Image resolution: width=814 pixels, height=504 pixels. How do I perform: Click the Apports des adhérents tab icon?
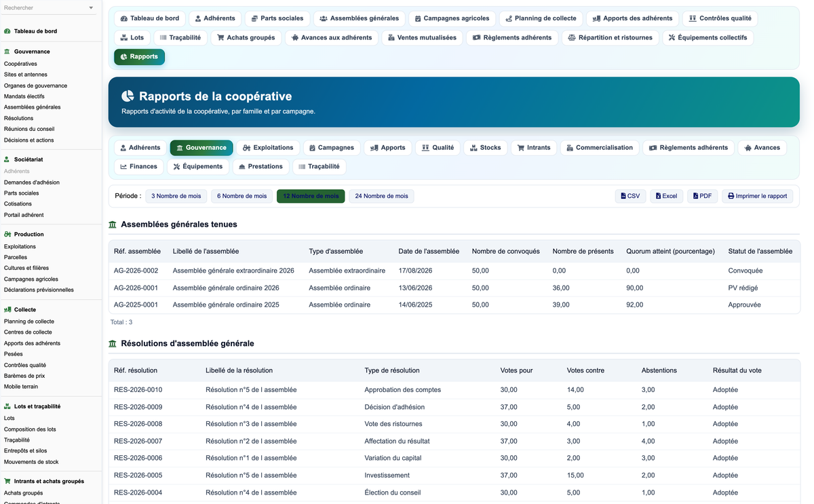[596, 18]
